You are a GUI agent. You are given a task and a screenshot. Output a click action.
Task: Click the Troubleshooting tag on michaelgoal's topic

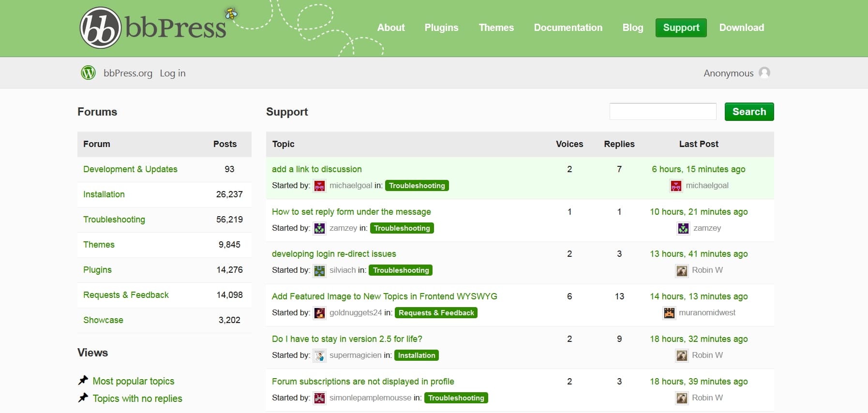click(x=417, y=186)
